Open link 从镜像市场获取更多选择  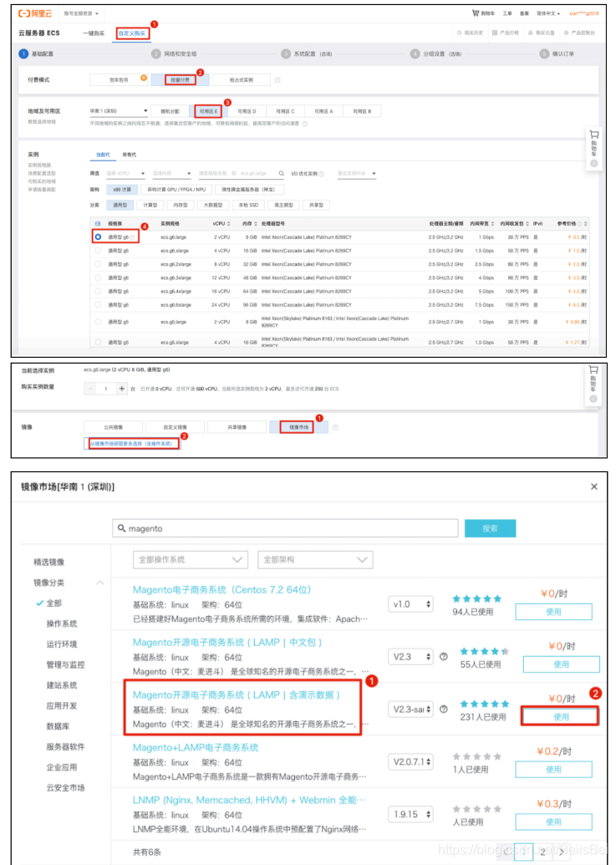132,444
